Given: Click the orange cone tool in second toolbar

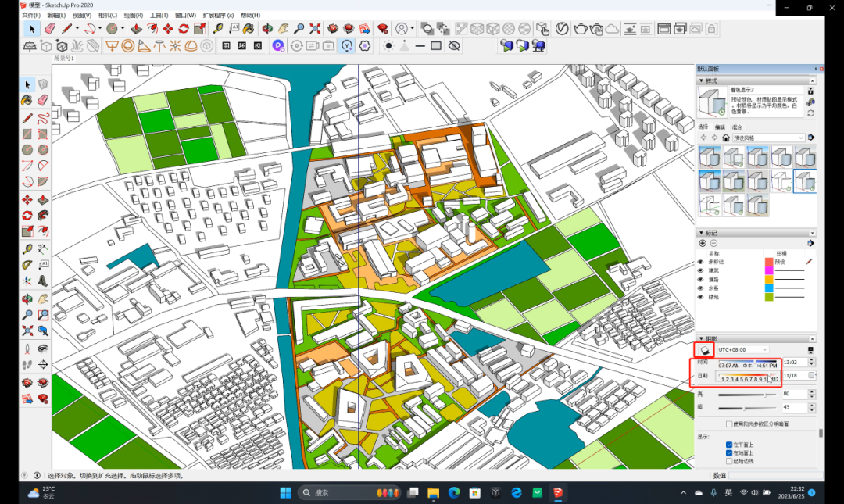Looking at the screenshot, I should click(x=144, y=46).
